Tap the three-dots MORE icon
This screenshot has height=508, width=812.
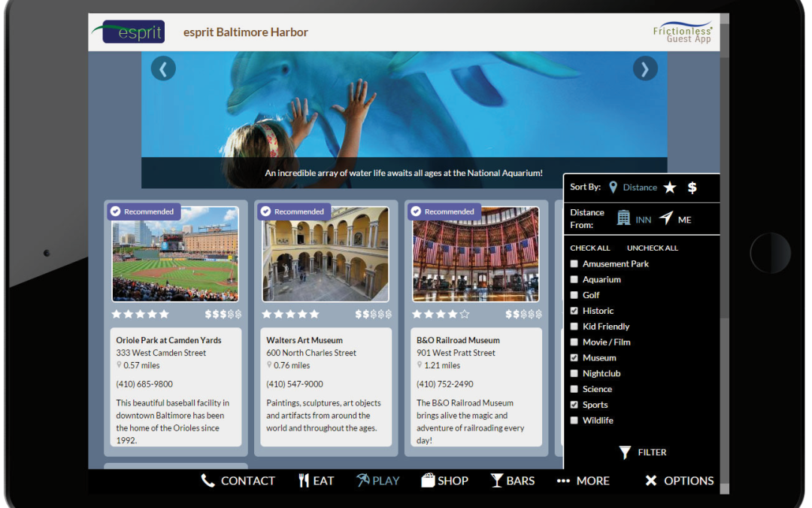point(563,481)
